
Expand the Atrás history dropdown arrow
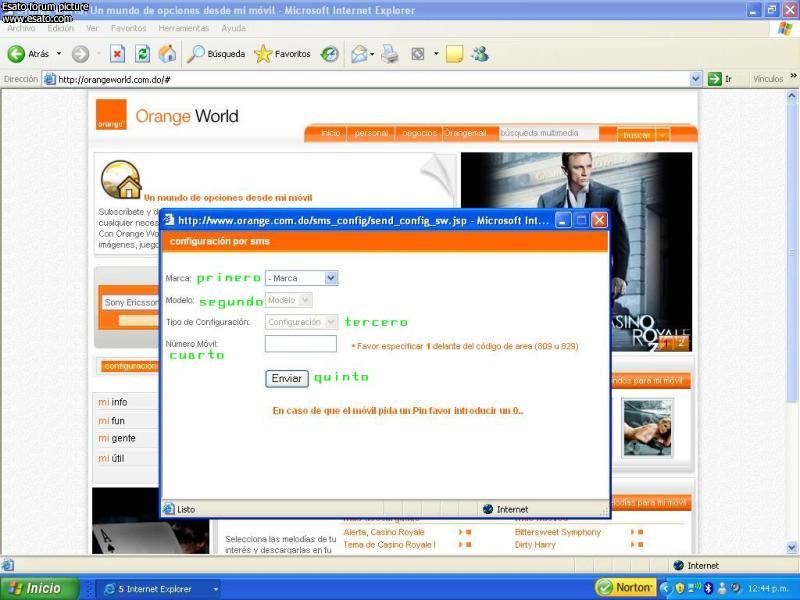click(x=59, y=54)
